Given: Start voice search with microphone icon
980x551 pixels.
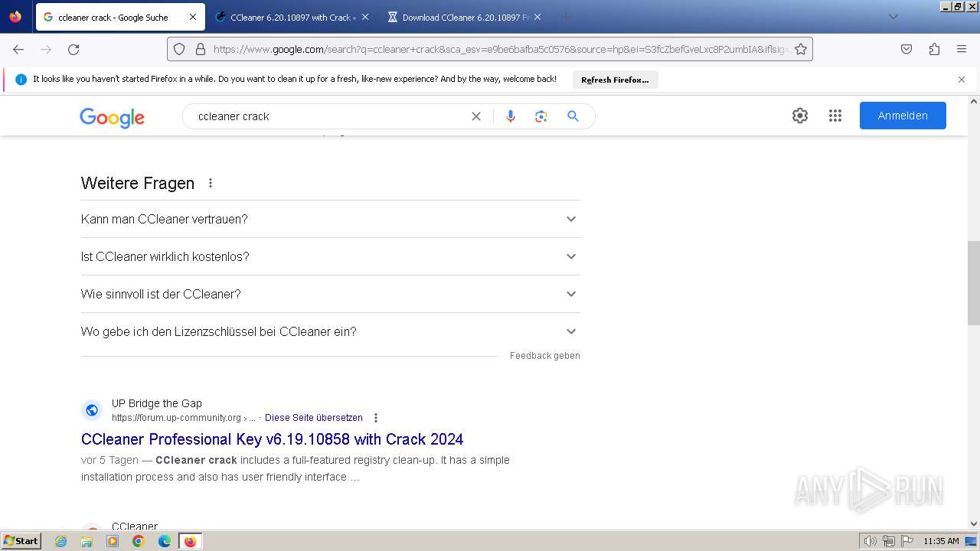Looking at the screenshot, I should tap(511, 116).
